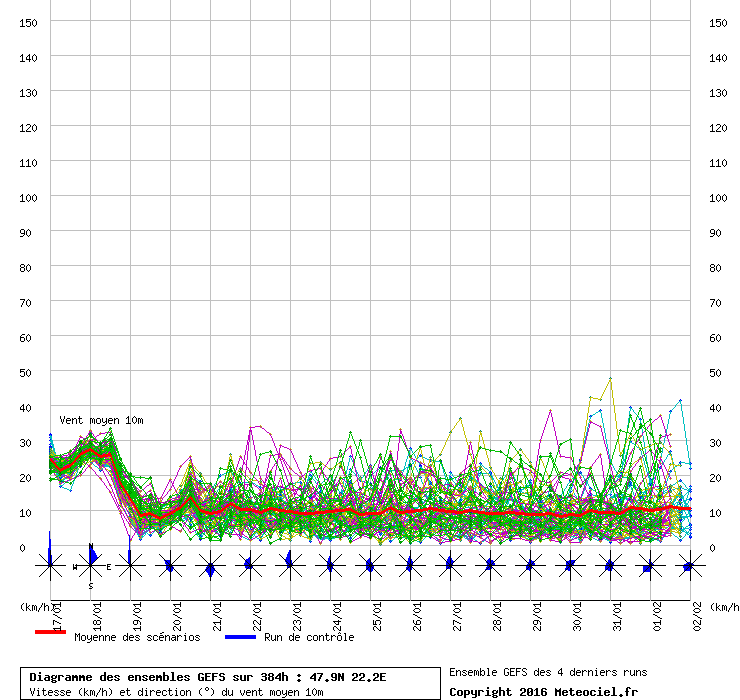Select the wind rose above the 31/01 date
The width and height of the screenshot is (740, 700).
610,566
